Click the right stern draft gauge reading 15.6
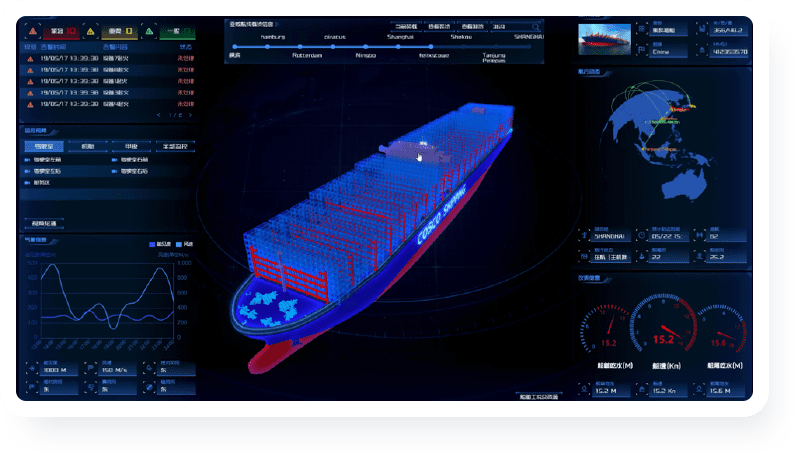The height and width of the screenshot is (455, 796). pos(721,329)
